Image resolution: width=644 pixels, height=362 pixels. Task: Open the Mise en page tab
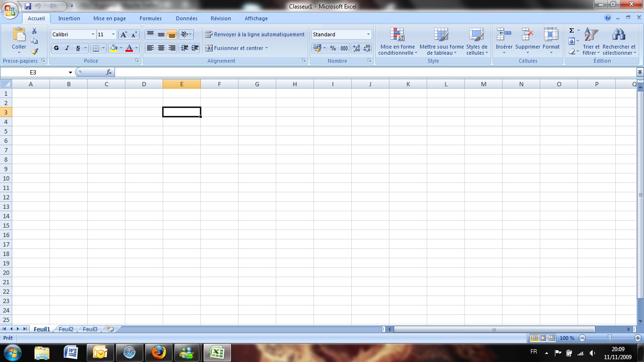tap(109, 18)
